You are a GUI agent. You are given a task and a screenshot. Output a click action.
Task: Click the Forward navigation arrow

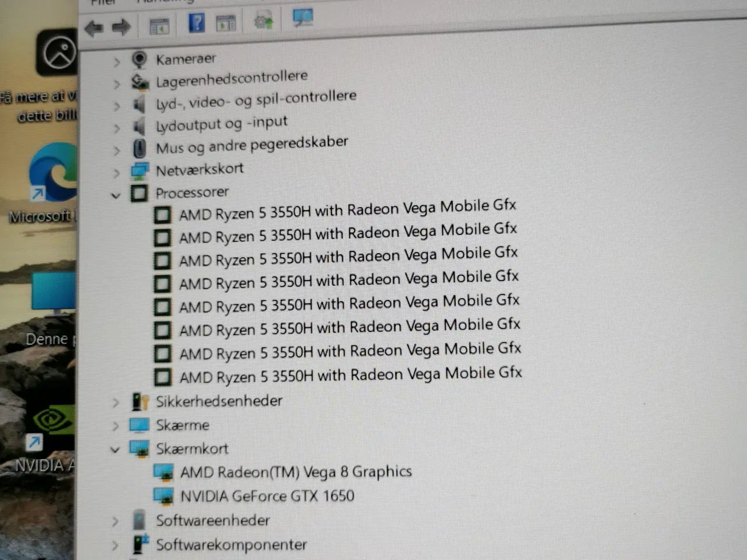[121, 27]
